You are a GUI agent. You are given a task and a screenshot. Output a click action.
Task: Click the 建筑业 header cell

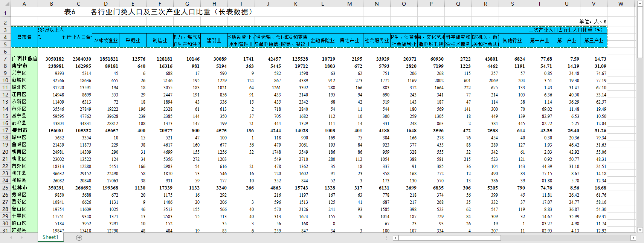[214, 40]
